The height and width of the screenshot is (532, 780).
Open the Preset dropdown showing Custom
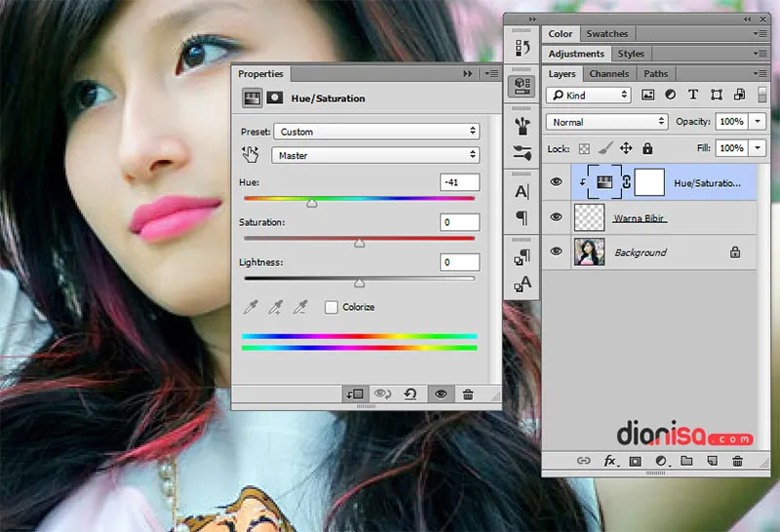click(376, 132)
